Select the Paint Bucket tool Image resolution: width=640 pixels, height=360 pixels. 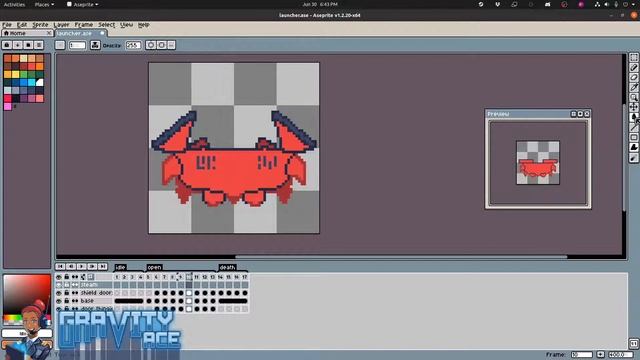pos(633,117)
